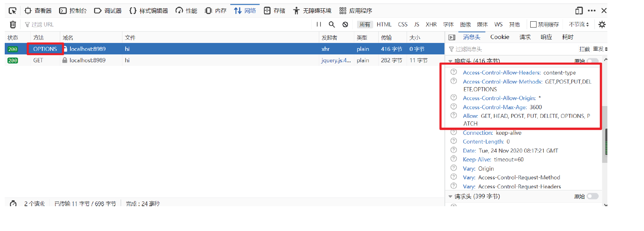644x231 pixels.
Task: Switch to the 控制台 console tab
Action: tap(73, 11)
